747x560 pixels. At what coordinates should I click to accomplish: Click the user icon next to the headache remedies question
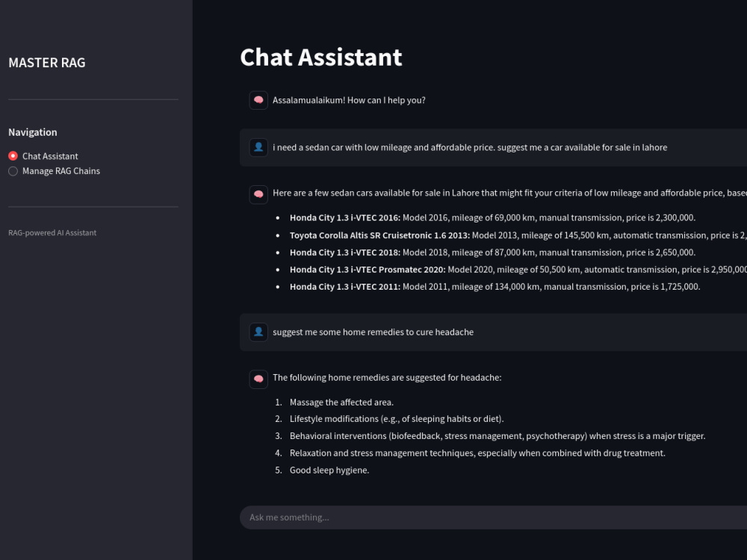point(258,332)
